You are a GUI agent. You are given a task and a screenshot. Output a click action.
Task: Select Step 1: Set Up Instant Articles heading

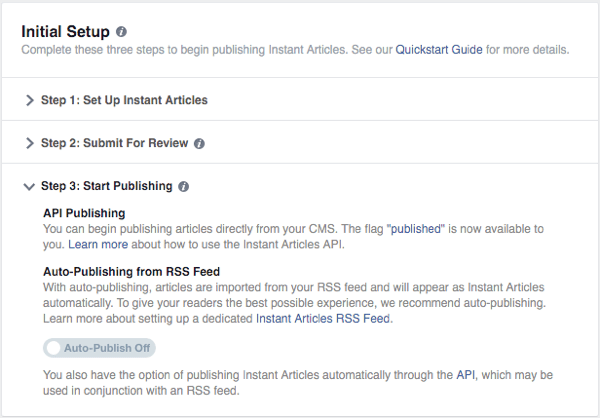124,100
